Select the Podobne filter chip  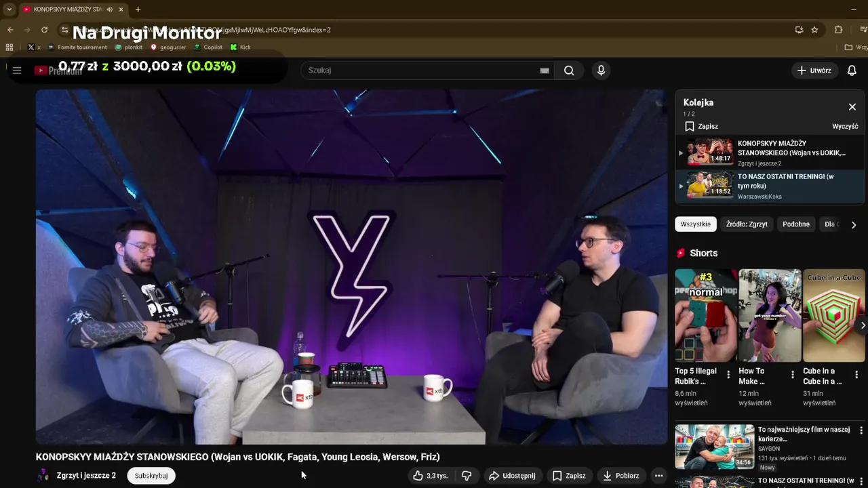(x=796, y=224)
